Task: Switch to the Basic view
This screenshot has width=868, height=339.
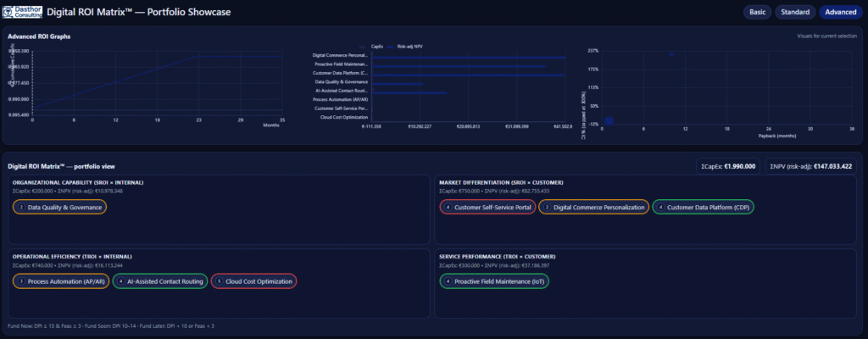Action: 757,12
